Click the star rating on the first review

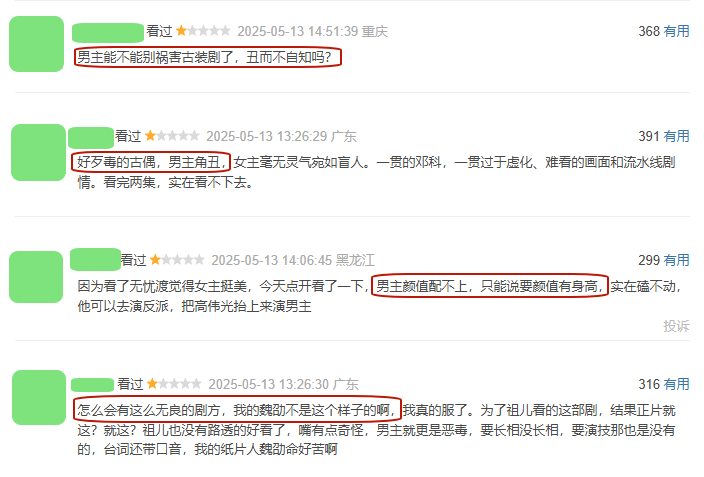(x=203, y=31)
